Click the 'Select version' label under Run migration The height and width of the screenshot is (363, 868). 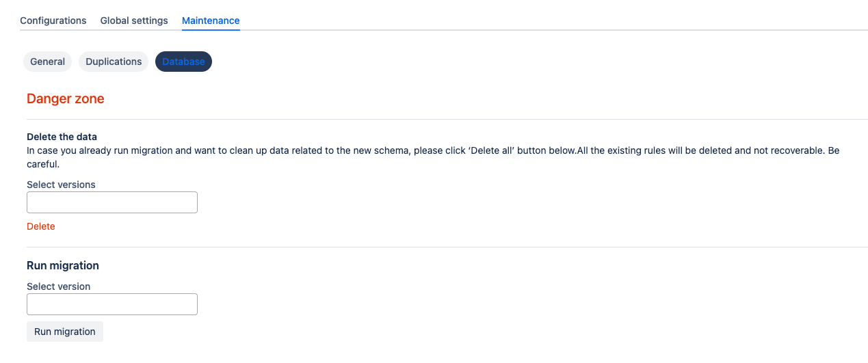[x=59, y=286]
